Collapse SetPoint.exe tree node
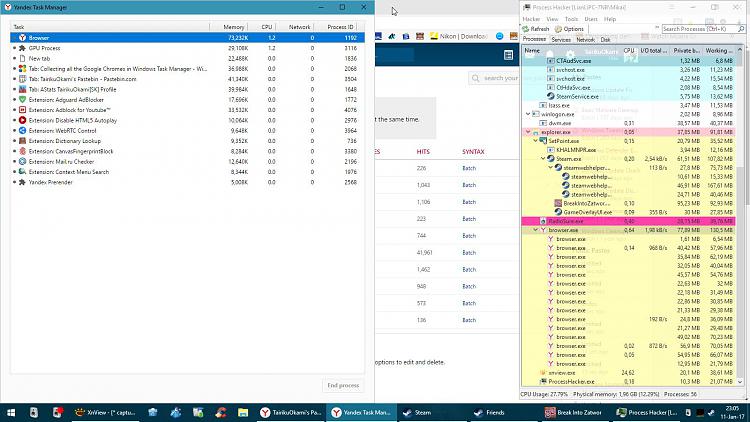The image size is (750, 422). tap(536, 141)
